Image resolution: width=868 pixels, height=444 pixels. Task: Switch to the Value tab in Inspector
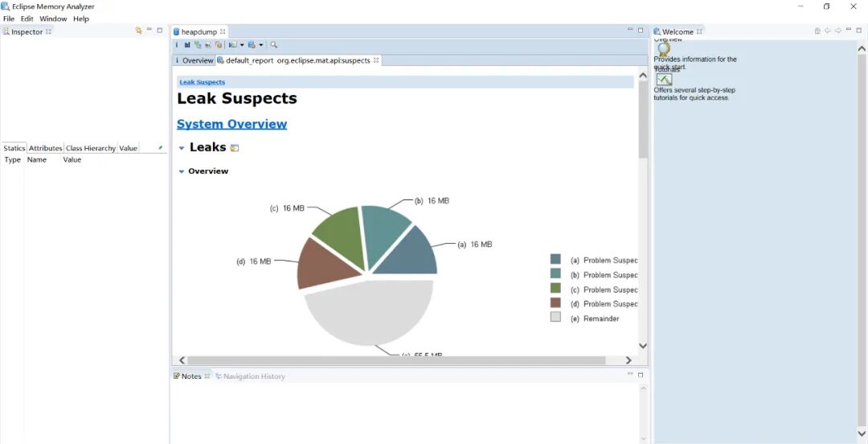pyautogui.click(x=129, y=148)
